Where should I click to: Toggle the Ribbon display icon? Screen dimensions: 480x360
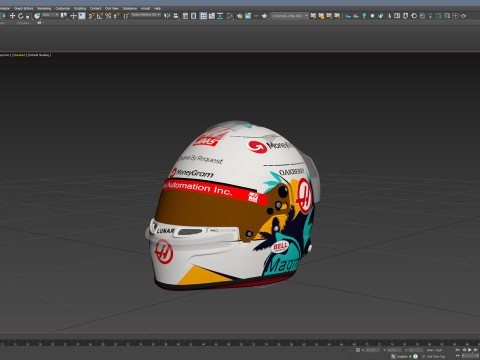point(203,16)
